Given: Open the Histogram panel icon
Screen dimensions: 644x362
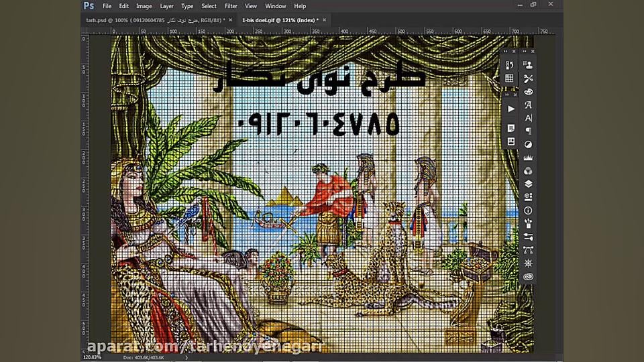Looking at the screenshot, I should click(x=529, y=158).
